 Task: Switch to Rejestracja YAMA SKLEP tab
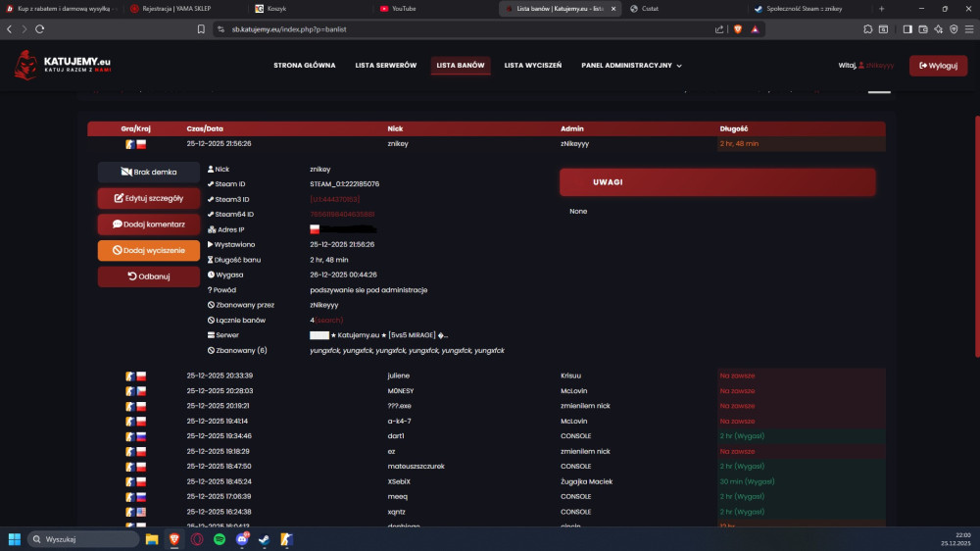coord(186,9)
